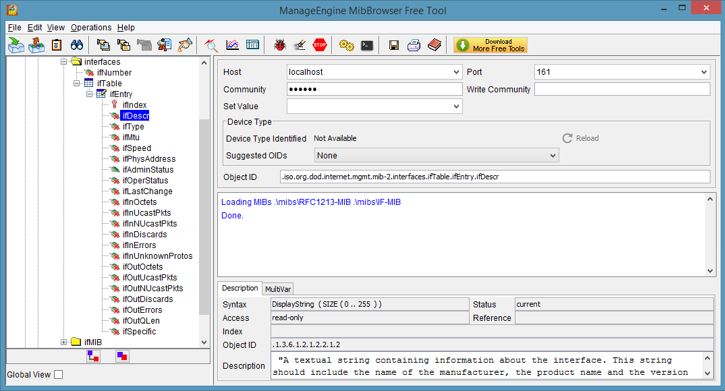Click the Reload button in Device Type
This screenshot has height=391, width=725.
[x=581, y=138]
